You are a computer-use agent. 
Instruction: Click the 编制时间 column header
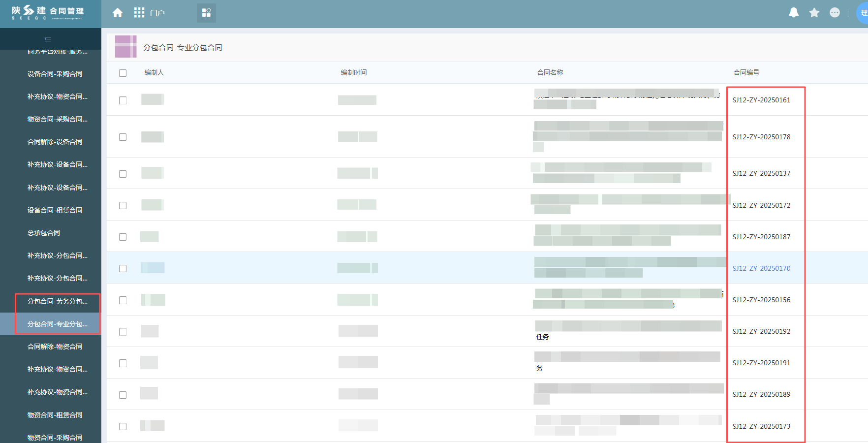coord(353,72)
